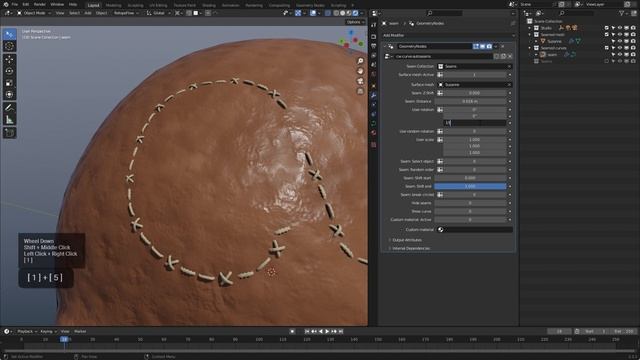The width and height of the screenshot is (640, 360).
Task: Switch to the Modeling workspace tab
Action: click(x=113, y=5)
